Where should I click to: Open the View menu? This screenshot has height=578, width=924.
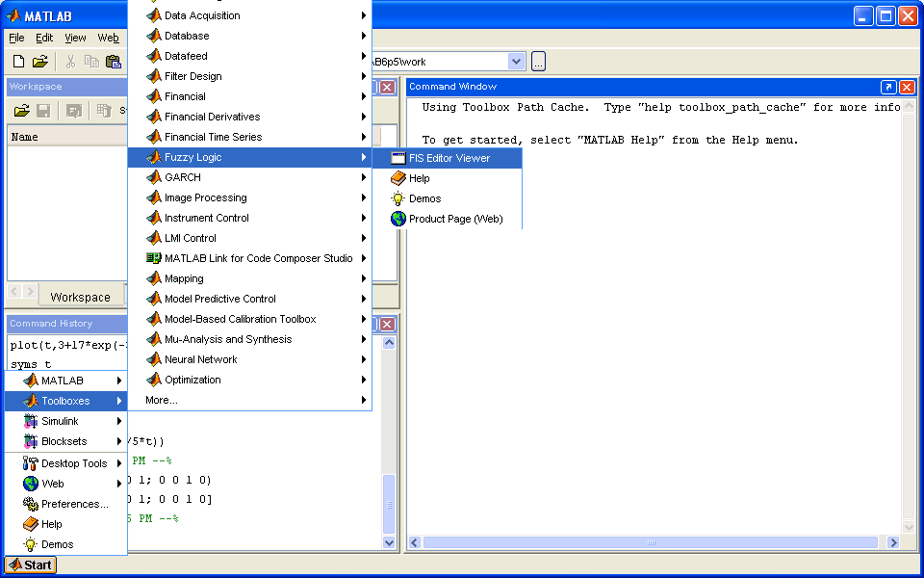pyautogui.click(x=75, y=38)
